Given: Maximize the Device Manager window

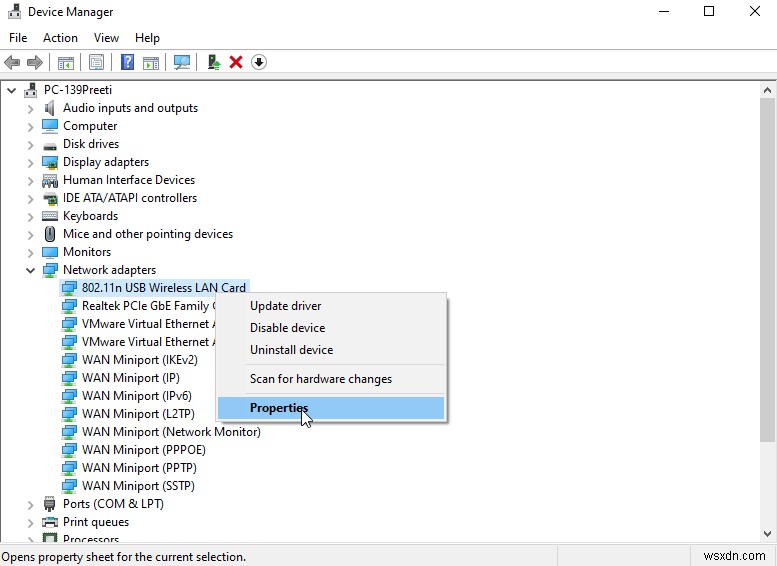Looking at the screenshot, I should 709,11.
